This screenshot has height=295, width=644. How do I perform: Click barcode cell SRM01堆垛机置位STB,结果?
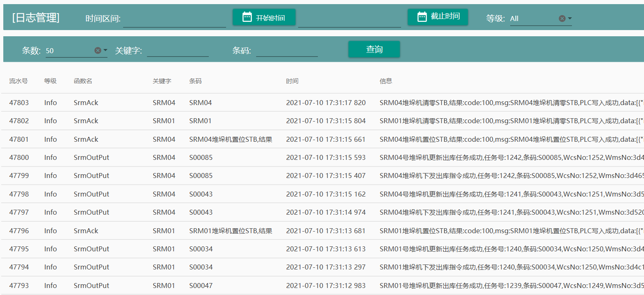point(231,231)
